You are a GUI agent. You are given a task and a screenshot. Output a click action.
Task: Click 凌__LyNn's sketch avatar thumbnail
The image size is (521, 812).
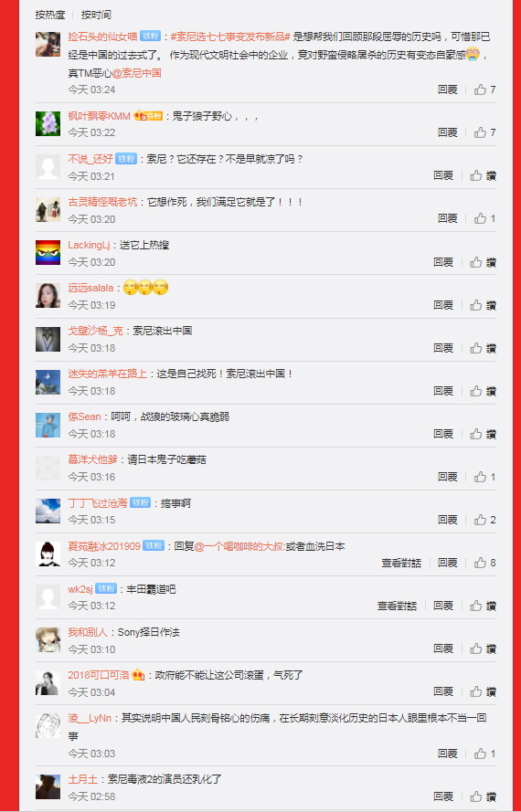click(48, 725)
